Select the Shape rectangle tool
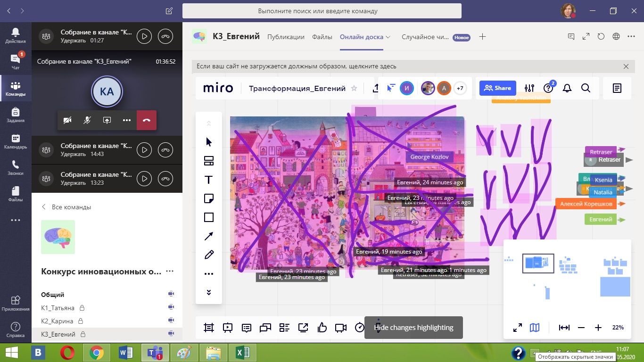The width and height of the screenshot is (644, 362). 209,217
